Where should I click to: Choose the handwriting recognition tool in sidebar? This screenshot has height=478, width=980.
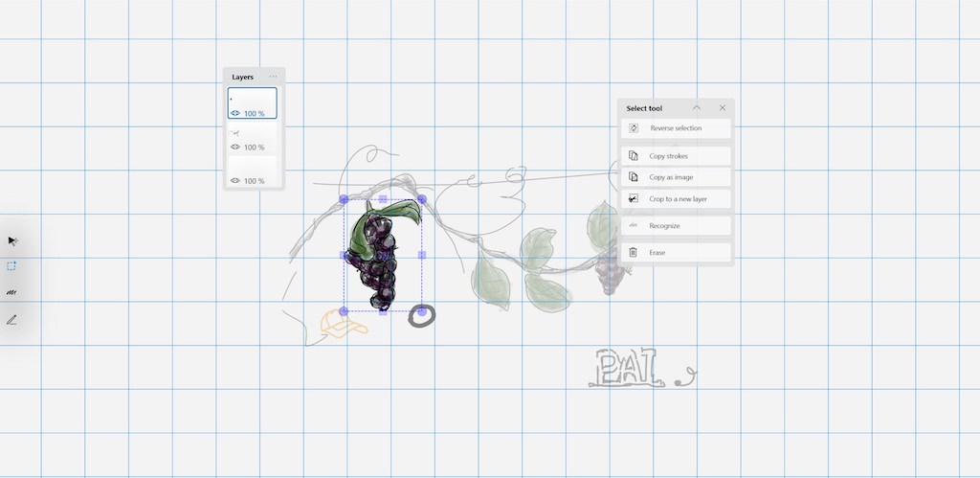pyautogui.click(x=12, y=293)
